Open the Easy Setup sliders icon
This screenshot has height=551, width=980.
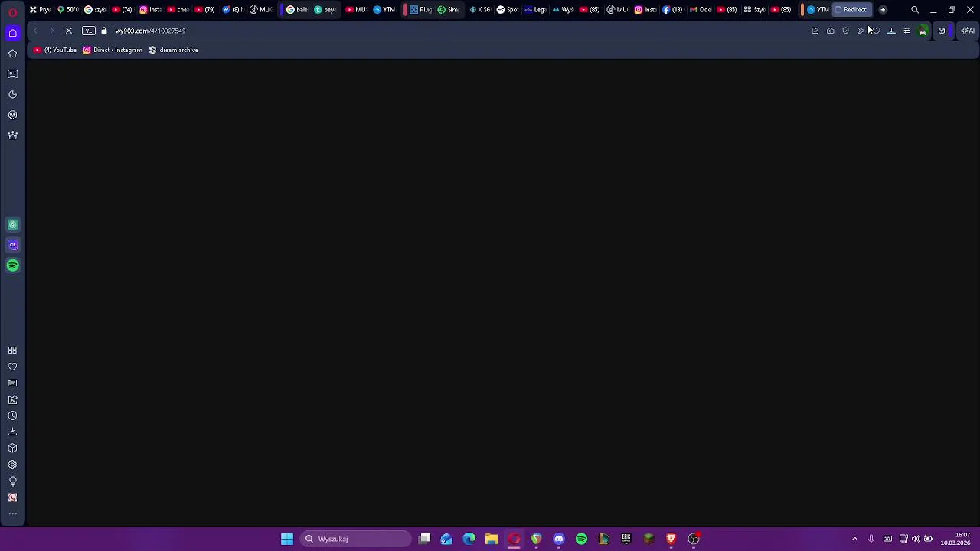point(906,31)
